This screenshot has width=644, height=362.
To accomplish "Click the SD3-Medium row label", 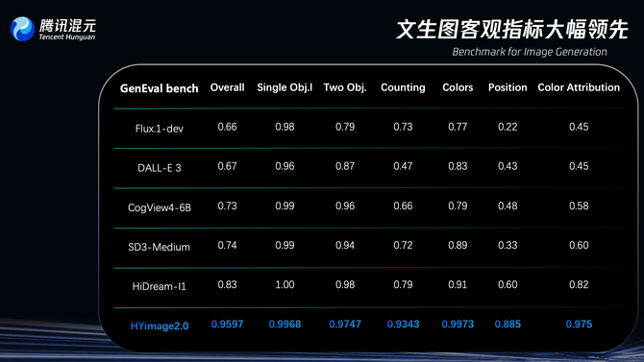I will (x=159, y=247).
